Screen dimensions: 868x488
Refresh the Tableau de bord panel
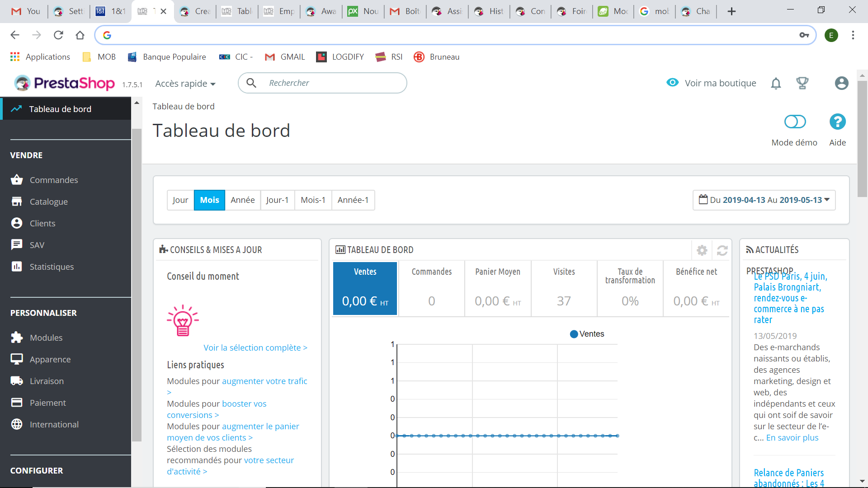[x=722, y=250]
